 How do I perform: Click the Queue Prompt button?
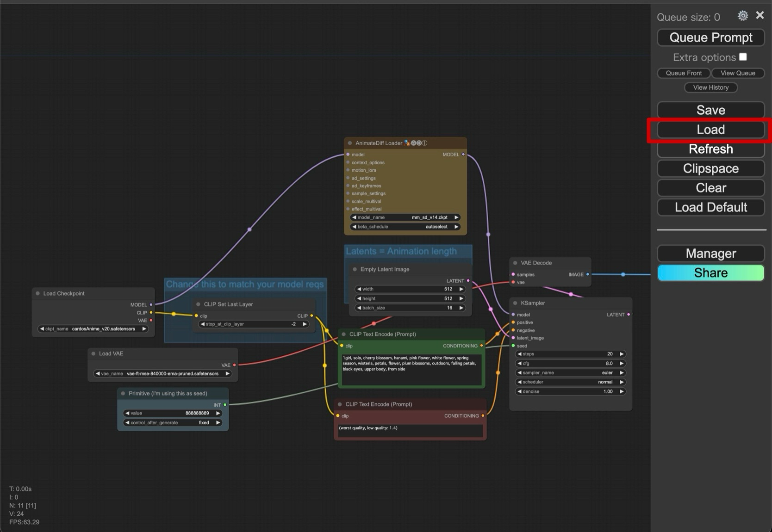click(710, 37)
